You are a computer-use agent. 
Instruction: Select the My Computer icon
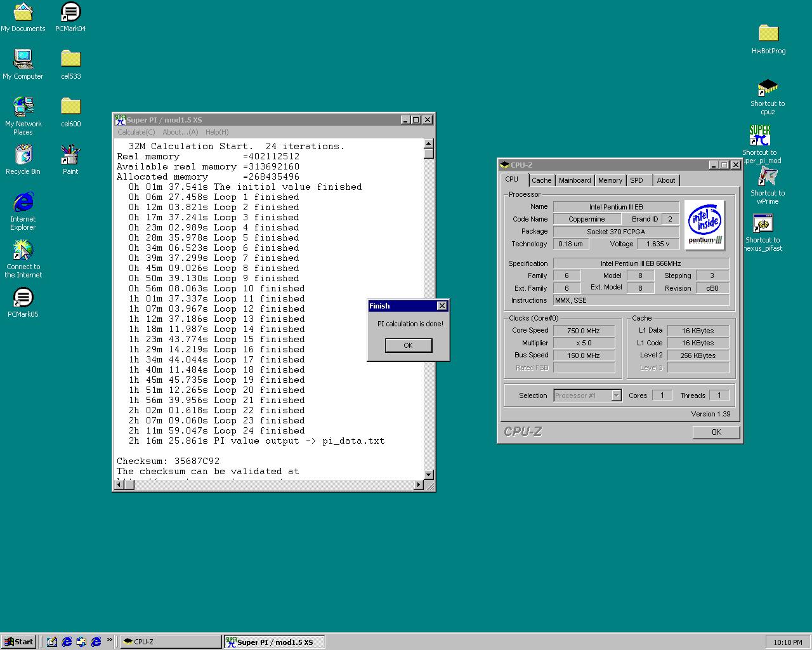tap(23, 65)
